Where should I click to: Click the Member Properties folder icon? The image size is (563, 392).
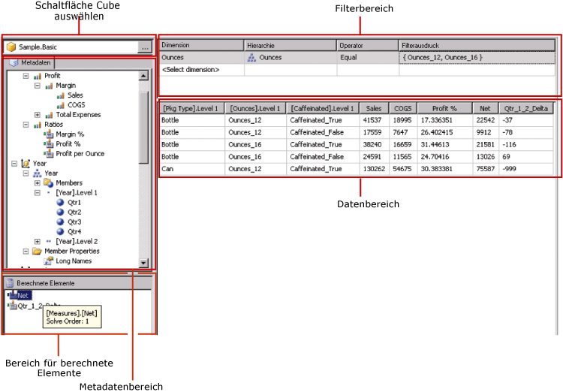pos(37,251)
